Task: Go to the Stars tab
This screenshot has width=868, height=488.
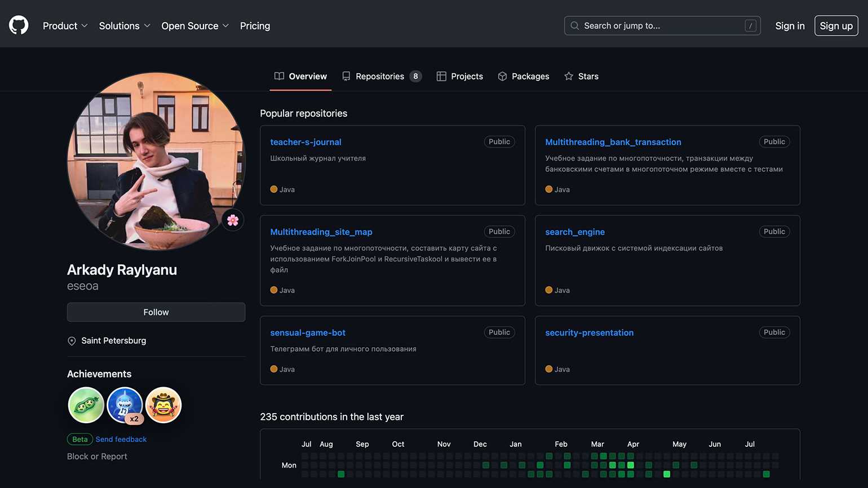Action: coord(582,77)
